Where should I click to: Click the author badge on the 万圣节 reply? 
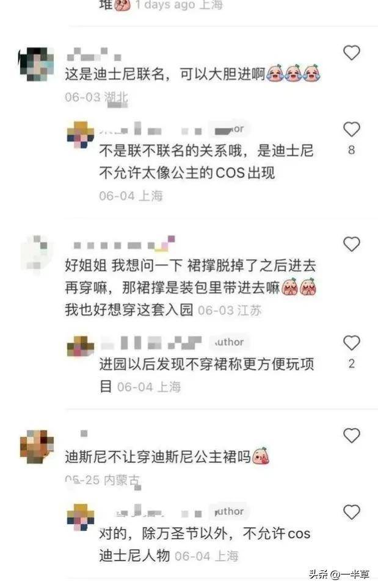229,511
